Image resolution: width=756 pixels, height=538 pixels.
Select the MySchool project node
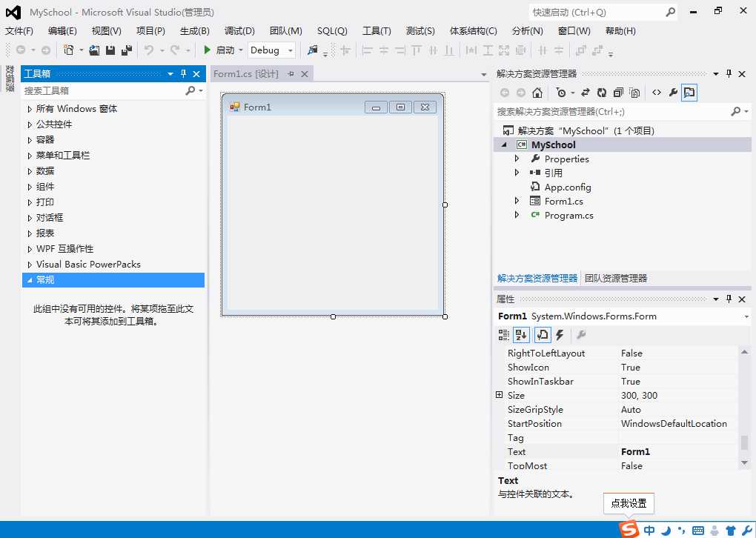[554, 145]
